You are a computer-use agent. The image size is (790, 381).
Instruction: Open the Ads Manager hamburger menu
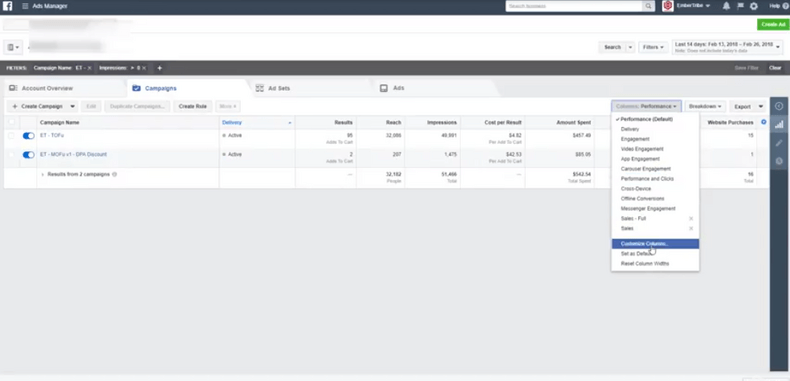coord(25,6)
